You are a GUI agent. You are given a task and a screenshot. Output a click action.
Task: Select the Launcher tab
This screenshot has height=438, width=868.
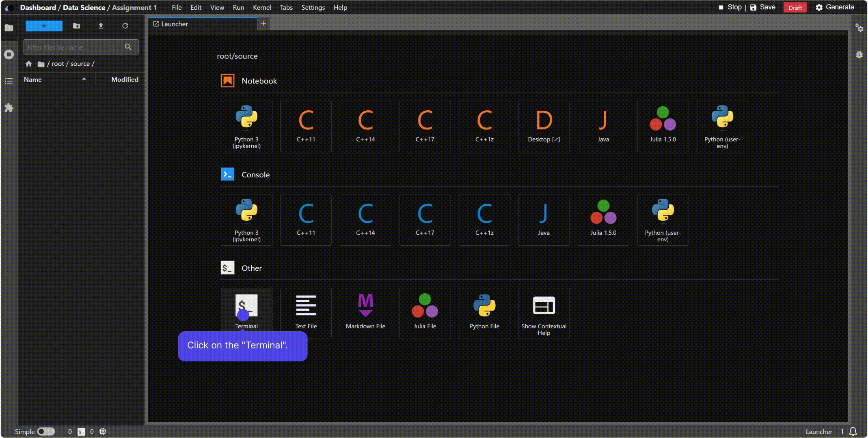pyautogui.click(x=203, y=24)
